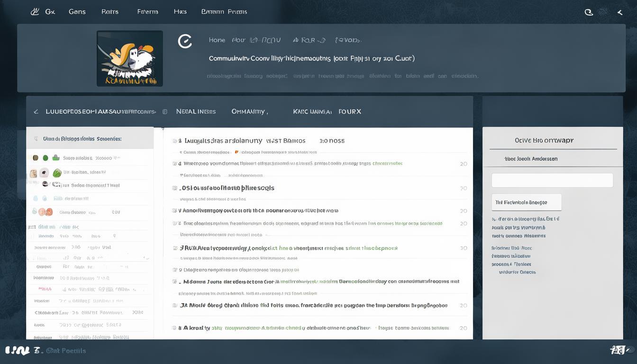Go to the Hone link in the header
Screen dimensions: 637x364
pyautogui.click(x=217, y=40)
